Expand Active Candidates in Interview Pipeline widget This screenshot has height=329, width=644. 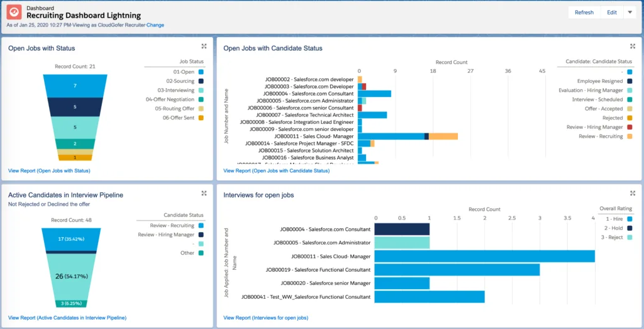coord(204,193)
